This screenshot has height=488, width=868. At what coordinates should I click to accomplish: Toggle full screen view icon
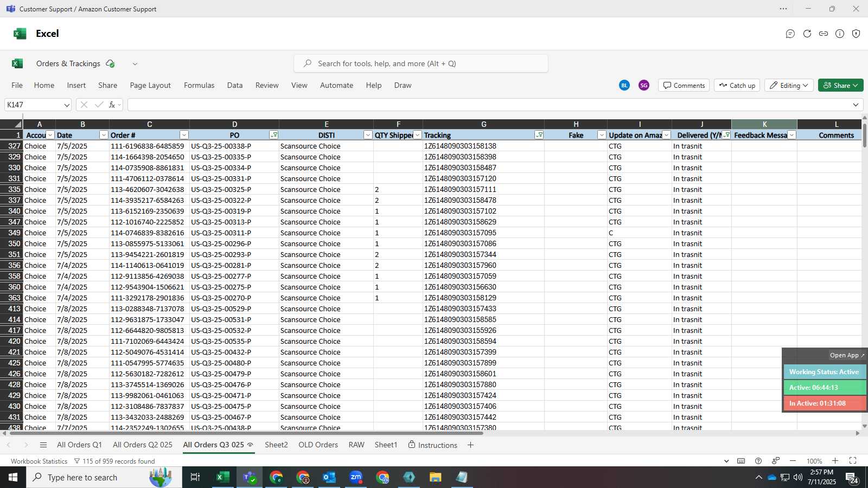pos(853,461)
